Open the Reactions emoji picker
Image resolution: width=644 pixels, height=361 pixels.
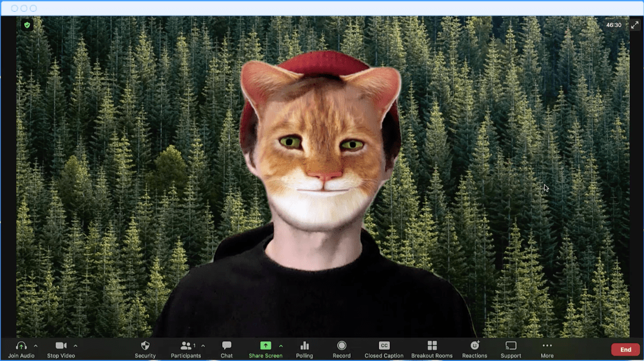click(475, 346)
